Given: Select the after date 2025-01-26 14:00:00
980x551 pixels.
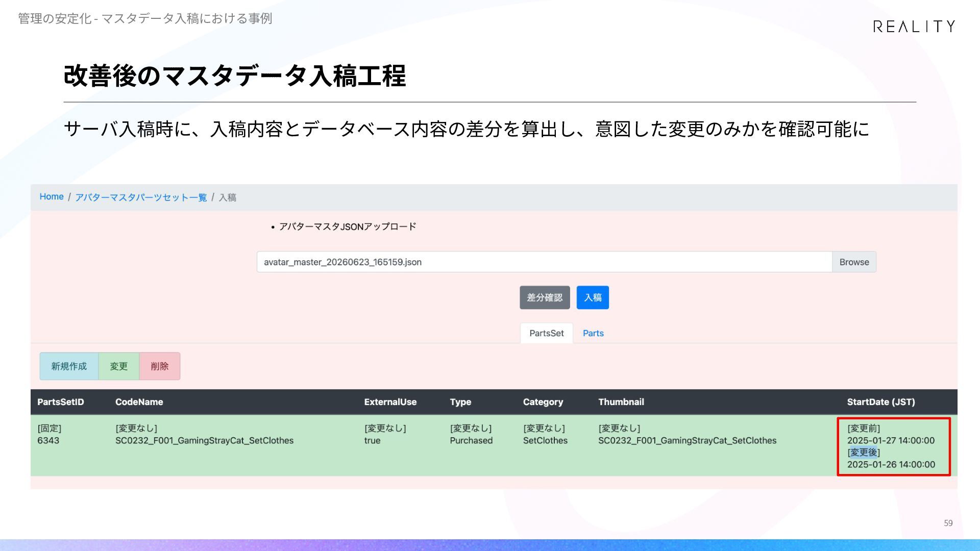Looking at the screenshot, I should 891,465.
